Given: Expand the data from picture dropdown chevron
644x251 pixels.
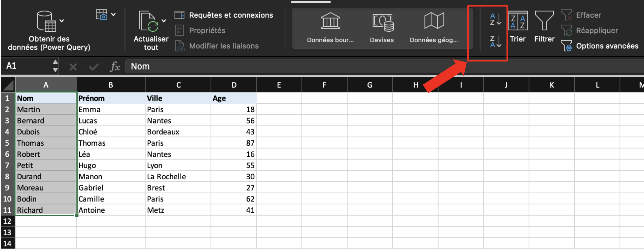Looking at the screenshot, I should click(114, 15).
